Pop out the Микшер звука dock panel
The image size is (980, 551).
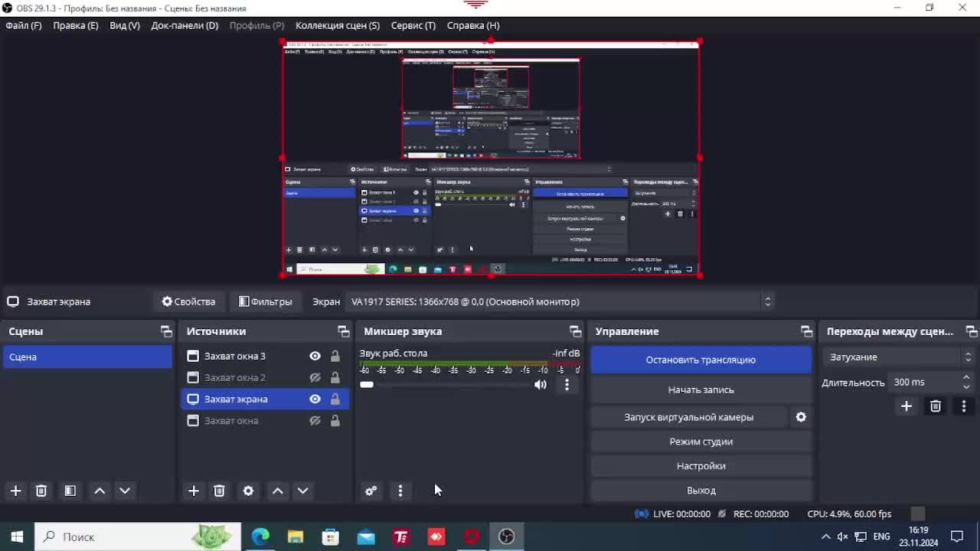click(x=575, y=331)
